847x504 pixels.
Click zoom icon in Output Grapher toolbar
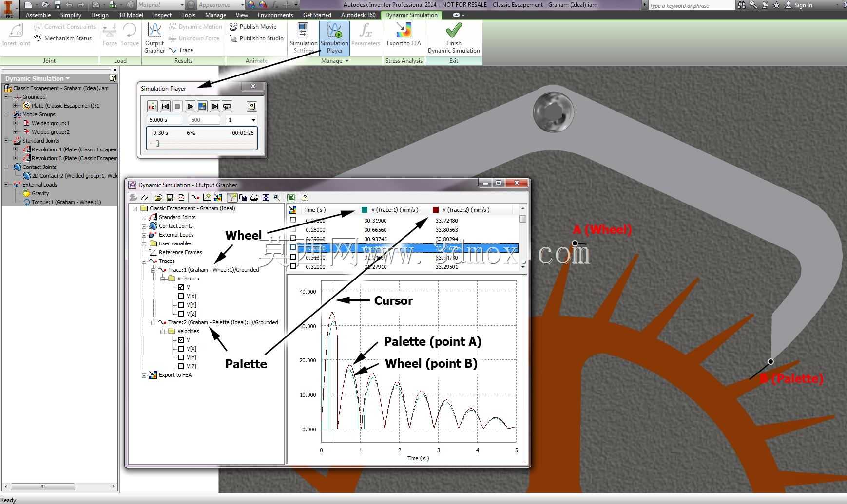pyautogui.click(x=277, y=198)
